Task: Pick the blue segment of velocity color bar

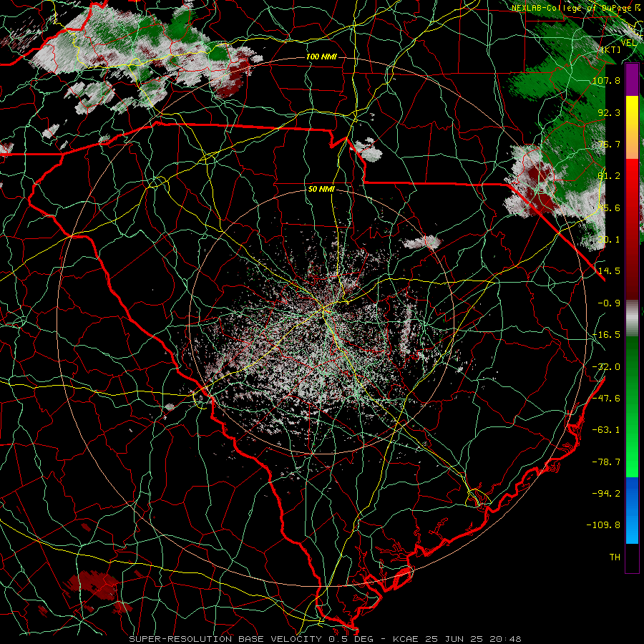Action: click(632, 510)
